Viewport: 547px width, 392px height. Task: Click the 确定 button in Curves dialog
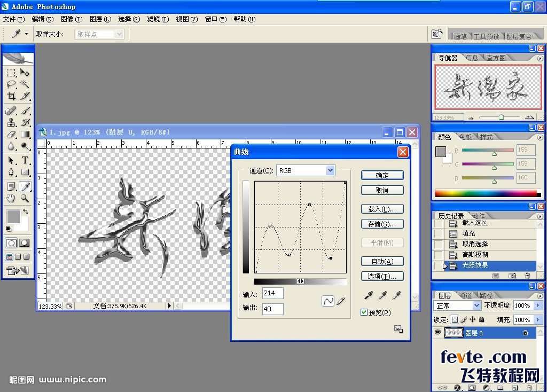pos(382,175)
